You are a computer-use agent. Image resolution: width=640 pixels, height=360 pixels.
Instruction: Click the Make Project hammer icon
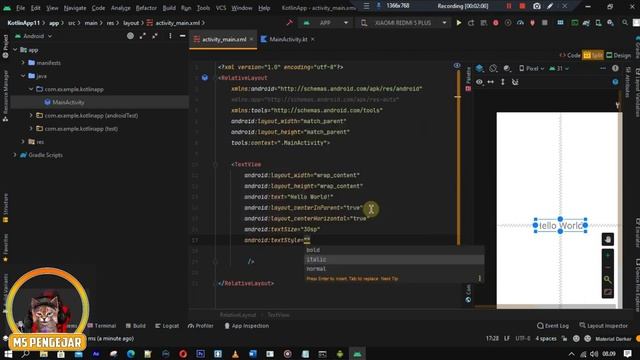tap(289, 23)
